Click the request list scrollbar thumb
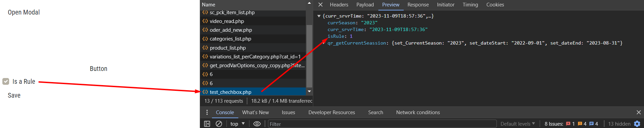The image size is (644, 128). point(309,56)
